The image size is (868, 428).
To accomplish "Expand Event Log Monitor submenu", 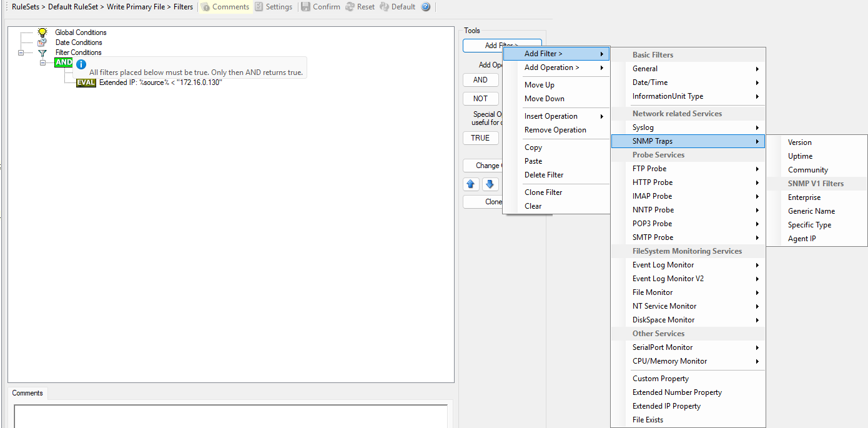I will pos(688,265).
